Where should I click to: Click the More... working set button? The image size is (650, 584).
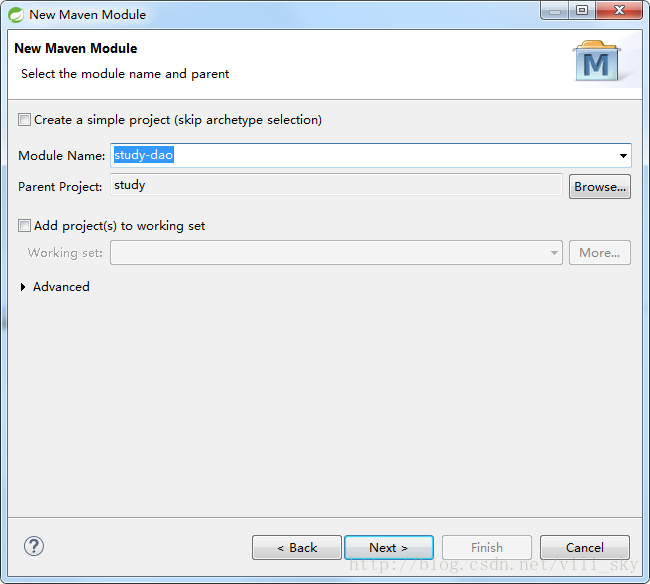click(600, 252)
